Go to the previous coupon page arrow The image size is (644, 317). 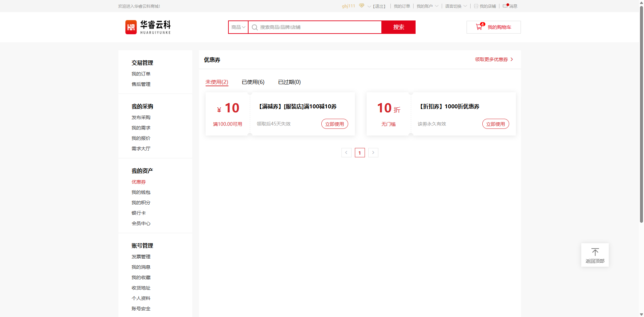(x=346, y=153)
